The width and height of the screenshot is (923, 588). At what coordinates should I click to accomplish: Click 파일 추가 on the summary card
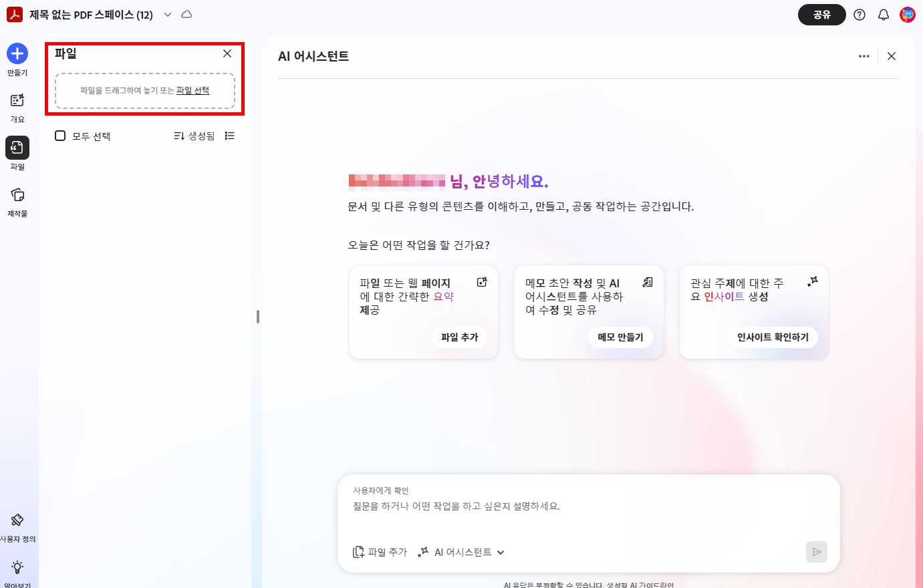tap(460, 337)
